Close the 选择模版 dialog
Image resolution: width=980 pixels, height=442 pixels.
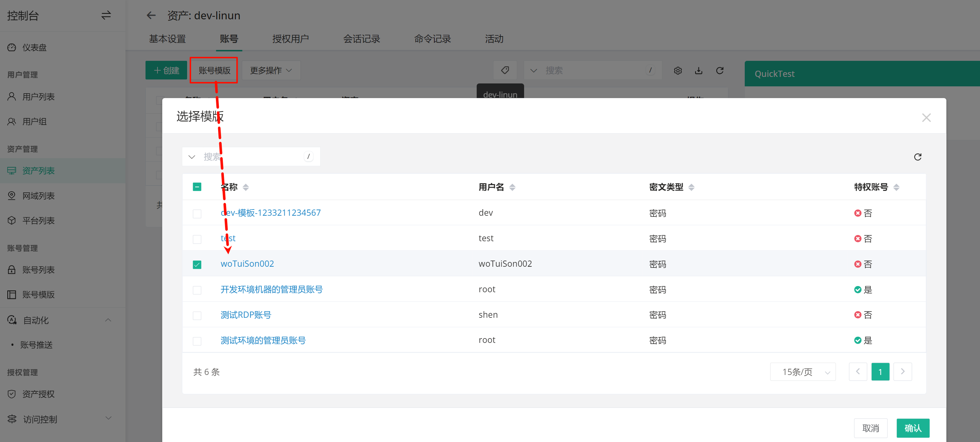click(x=926, y=118)
